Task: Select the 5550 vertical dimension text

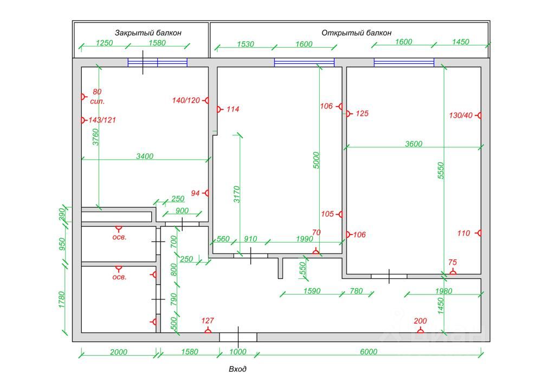Action: (441, 171)
